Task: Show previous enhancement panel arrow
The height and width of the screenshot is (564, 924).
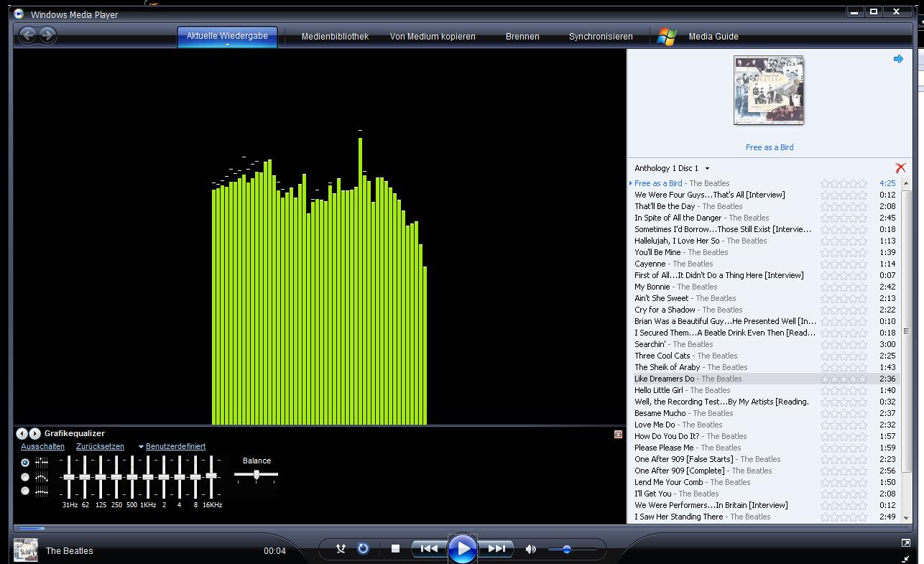Action: pos(22,433)
